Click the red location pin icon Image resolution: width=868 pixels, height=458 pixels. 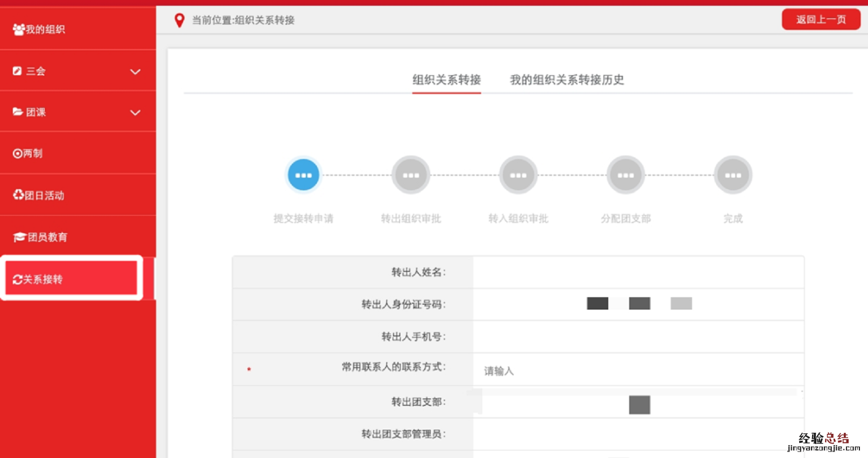(x=180, y=20)
